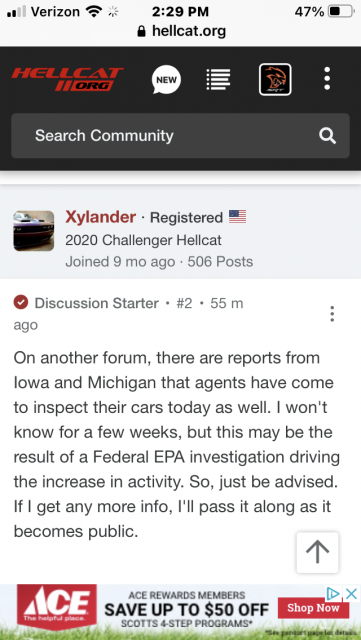Close the Ace ad with X
This screenshot has width=361, height=640.
(x=352, y=594)
